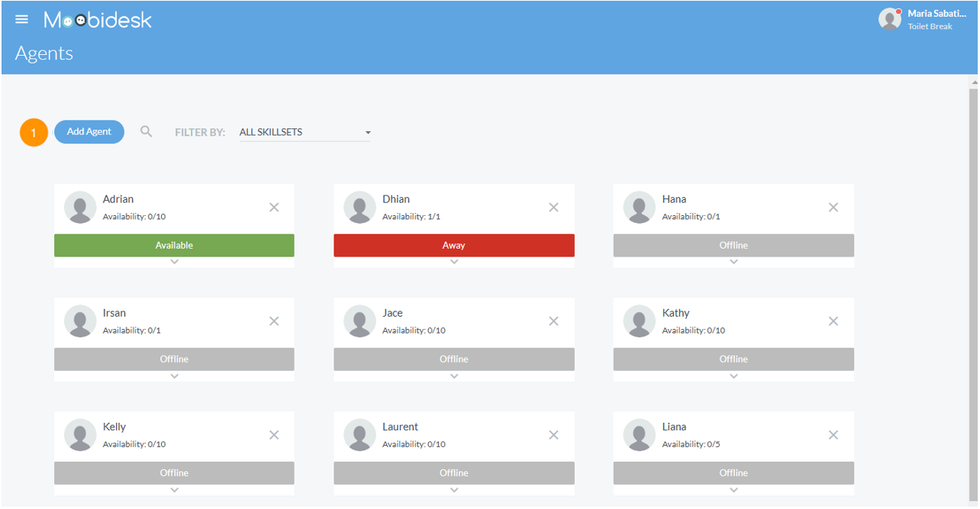Open the hamburger navigation menu
This screenshot has width=980, height=509.
click(21, 19)
